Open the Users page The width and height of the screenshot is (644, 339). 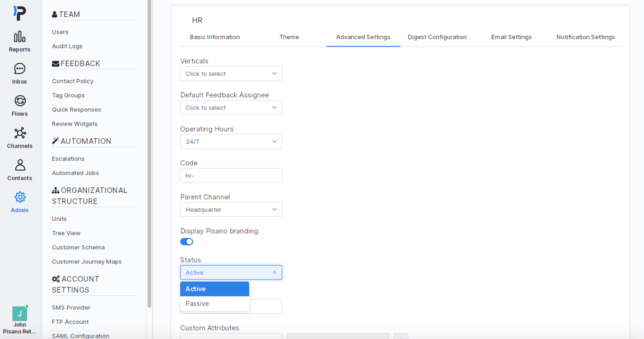click(x=60, y=32)
